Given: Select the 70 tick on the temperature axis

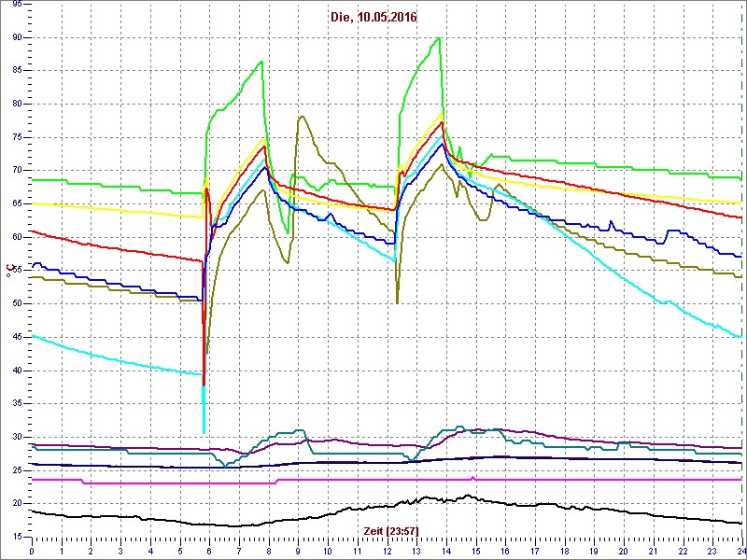Looking at the screenshot, I should 16,171.
